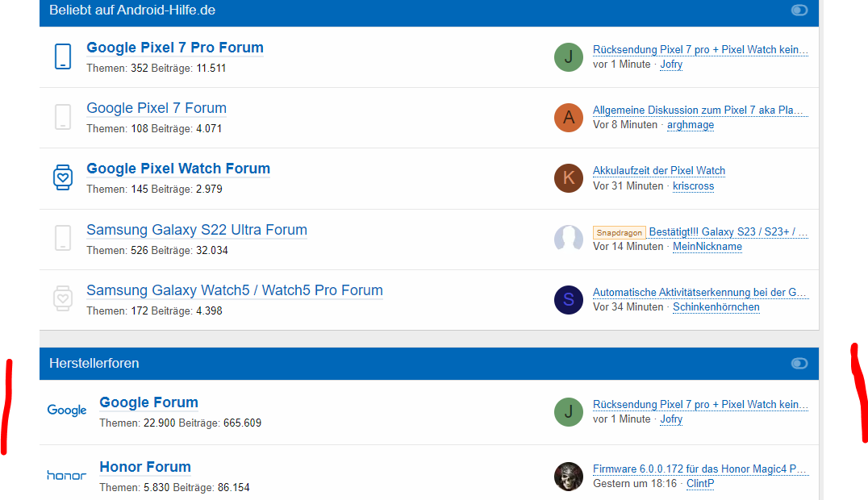Viewport: 868px width, 500px height.
Task: Click 'Themen: 172 Beiträge: 4.398' stats text
Action: click(154, 310)
